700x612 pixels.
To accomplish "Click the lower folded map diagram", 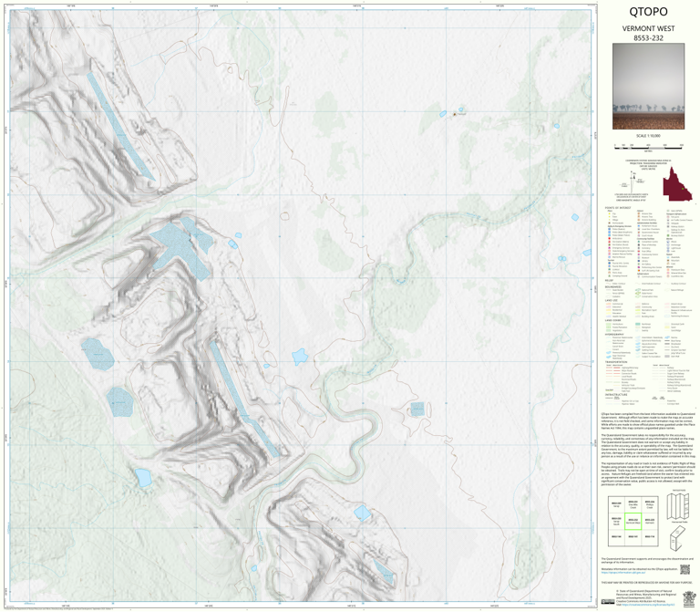I will point(678,538).
